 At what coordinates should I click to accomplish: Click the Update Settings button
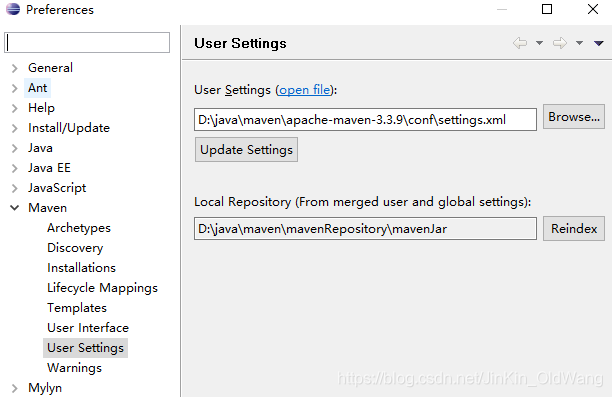246,150
